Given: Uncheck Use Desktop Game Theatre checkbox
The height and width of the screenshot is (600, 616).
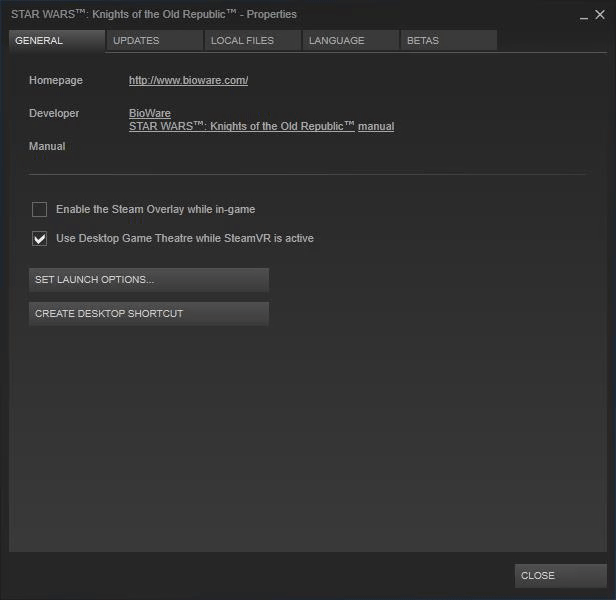Looking at the screenshot, I should [x=39, y=239].
